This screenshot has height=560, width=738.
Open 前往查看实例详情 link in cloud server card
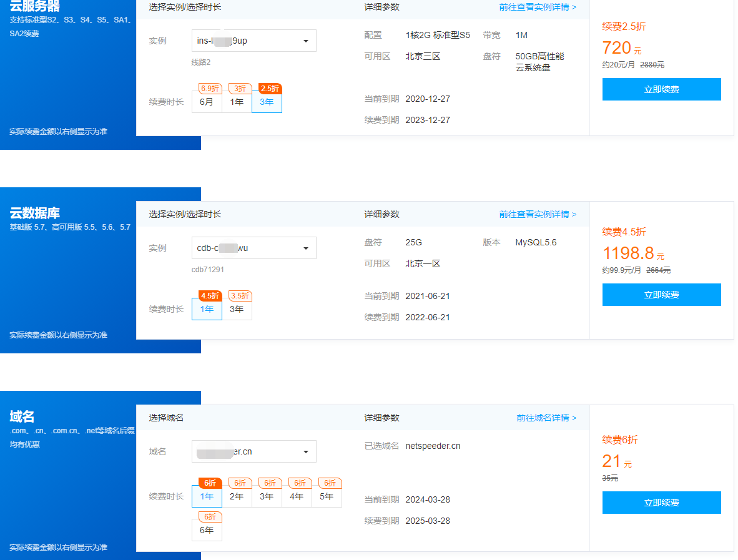click(538, 7)
